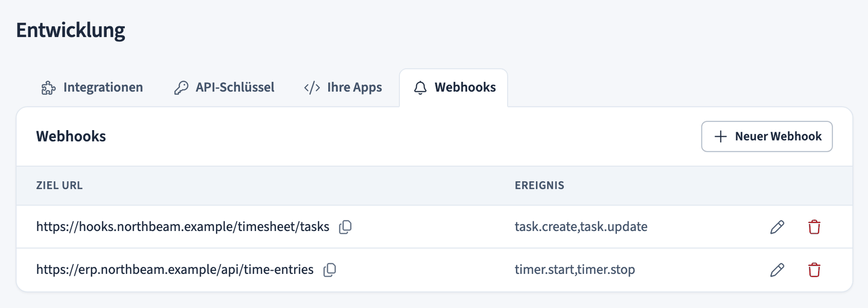Switch to the API-Schlüssel tab
The width and height of the screenshot is (868, 308).
click(x=224, y=87)
